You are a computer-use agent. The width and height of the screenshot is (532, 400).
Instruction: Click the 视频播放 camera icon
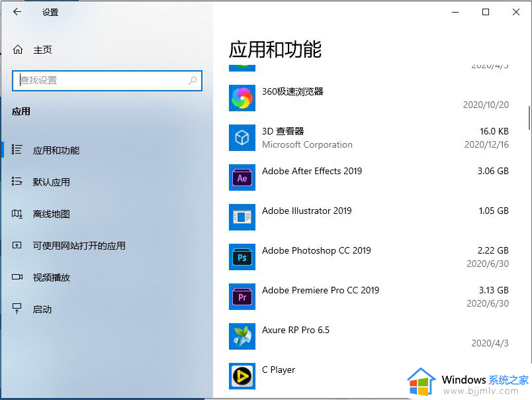pyautogui.click(x=17, y=277)
